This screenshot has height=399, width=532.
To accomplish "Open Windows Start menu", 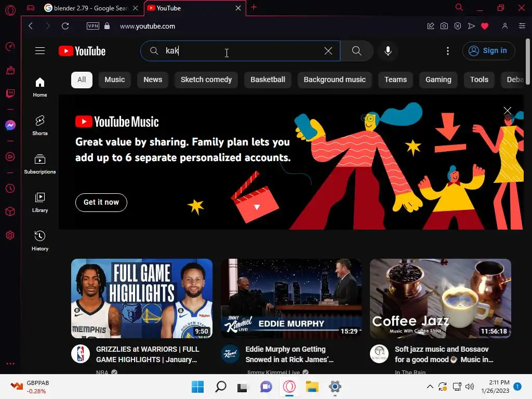I will [x=197, y=387].
